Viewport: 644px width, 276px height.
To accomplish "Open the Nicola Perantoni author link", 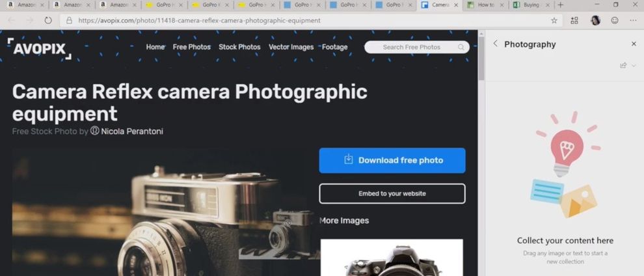I will point(132,131).
